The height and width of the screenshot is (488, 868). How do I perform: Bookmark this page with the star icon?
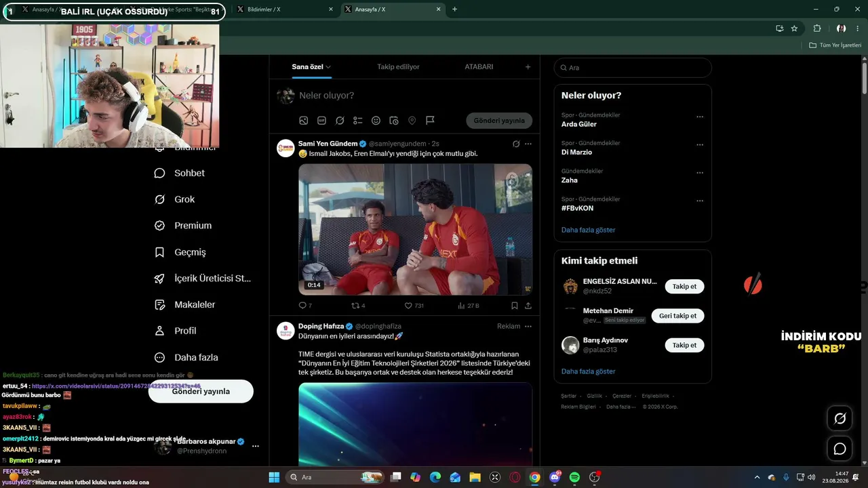[x=794, y=28]
